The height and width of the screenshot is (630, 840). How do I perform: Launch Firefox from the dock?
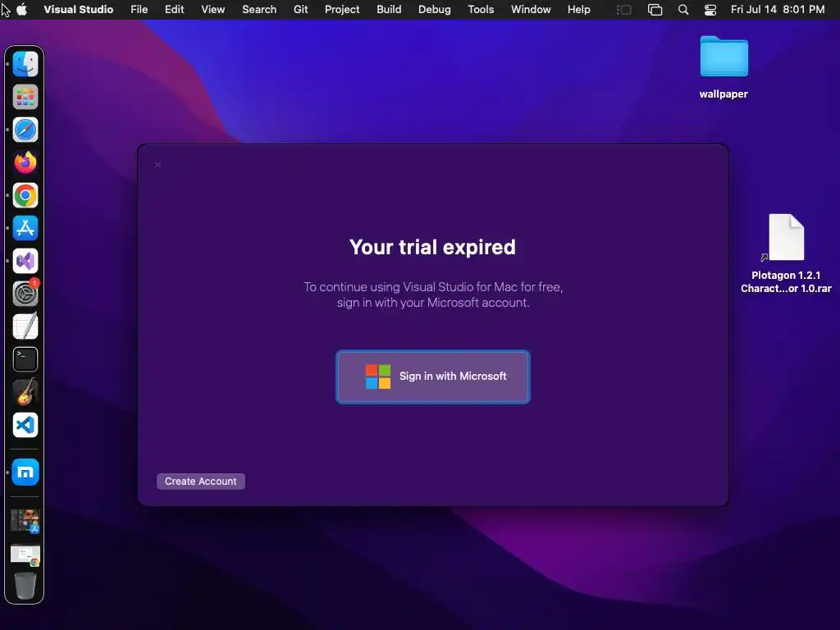(x=25, y=162)
